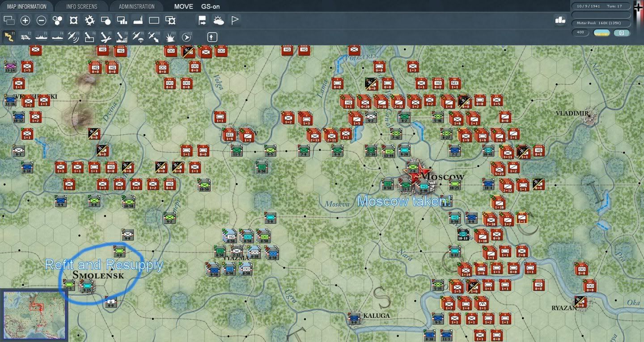Select the F6 bomb unit mode icon
The height and width of the screenshot is (342, 644).
(x=89, y=37)
